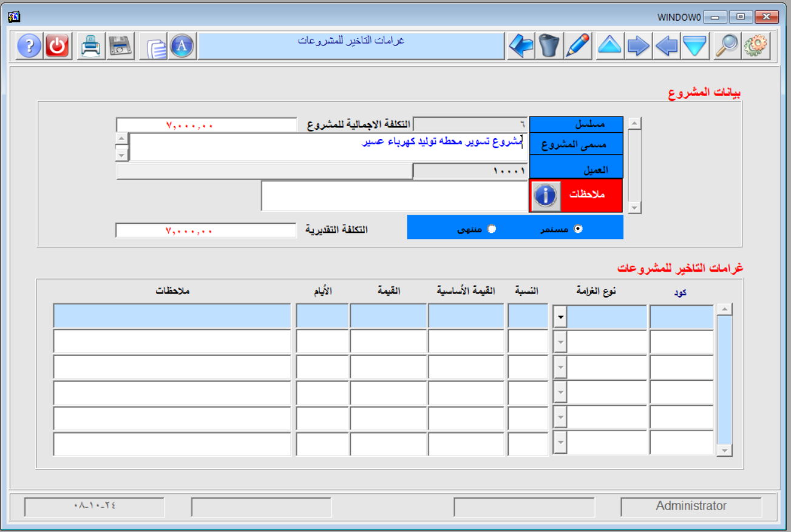Select the مستمر radio button
The image size is (791, 532).
578,229
